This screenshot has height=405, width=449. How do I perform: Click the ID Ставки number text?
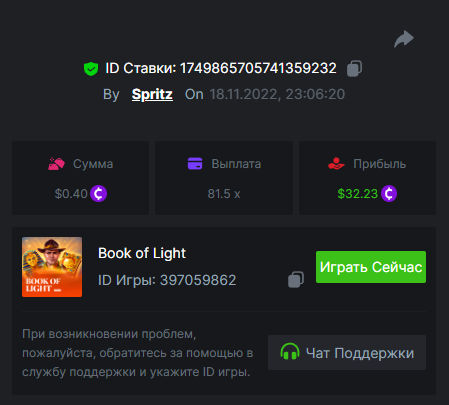tap(258, 68)
